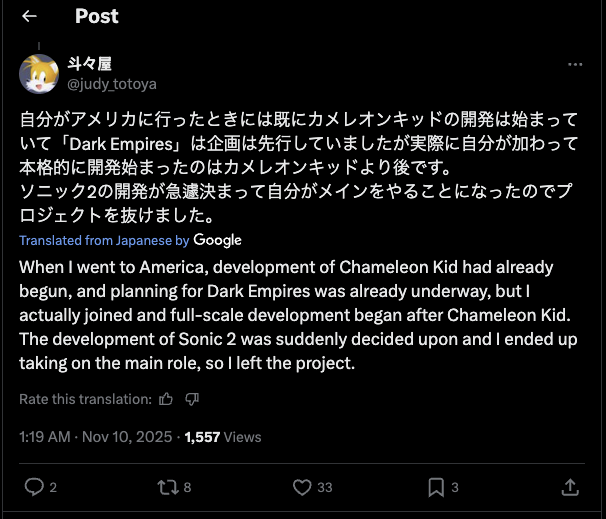Click the Google logo in translation note

217,240
